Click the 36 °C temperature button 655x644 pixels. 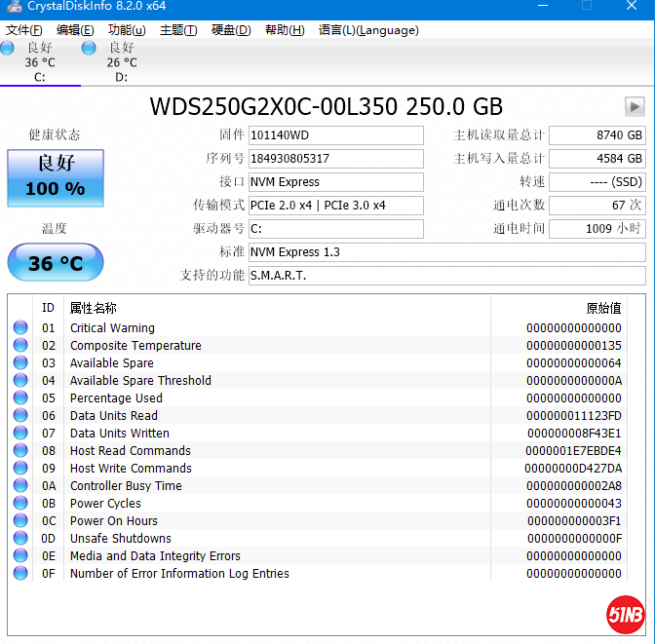[x=55, y=263]
